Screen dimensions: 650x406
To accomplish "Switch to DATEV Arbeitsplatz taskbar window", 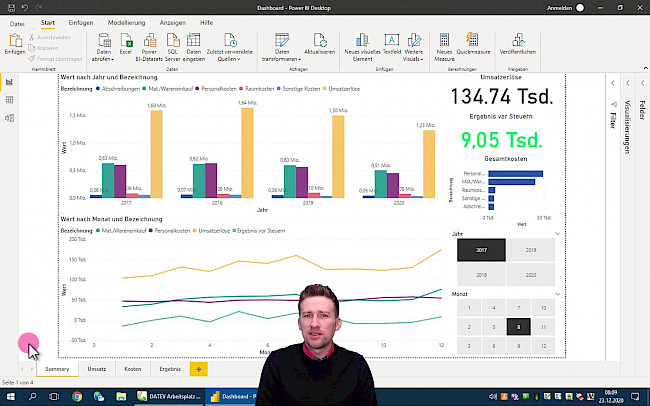I will pos(169,396).
